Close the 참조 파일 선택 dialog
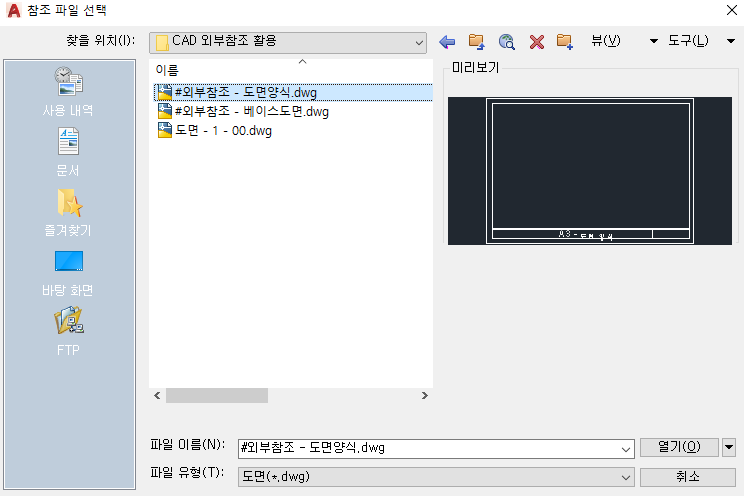Screen dimensions: 744x496 [x=731, y=10]
